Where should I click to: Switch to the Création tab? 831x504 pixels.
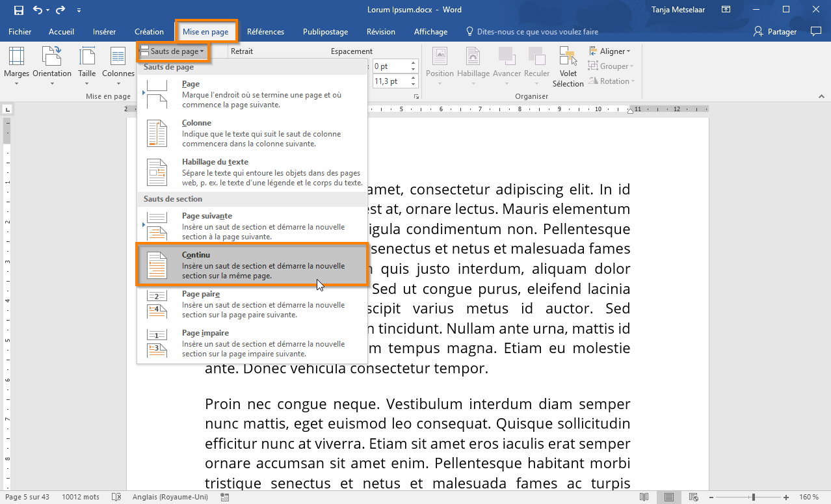[149, 32]
